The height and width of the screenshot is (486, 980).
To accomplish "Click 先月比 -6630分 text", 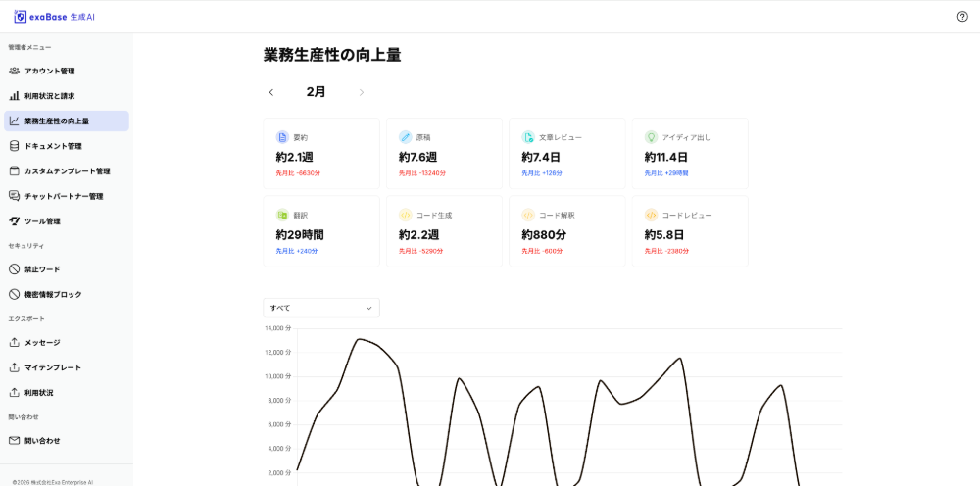I will (298, 173).
